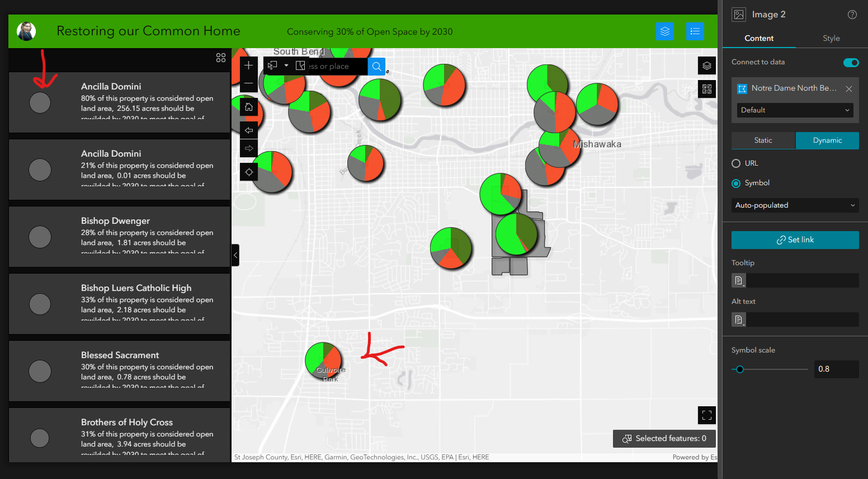The width and height of the screenshot is (868, 479).
Task: Open the basemap layers icon on the map's right edge
Action: pos(706,65)
